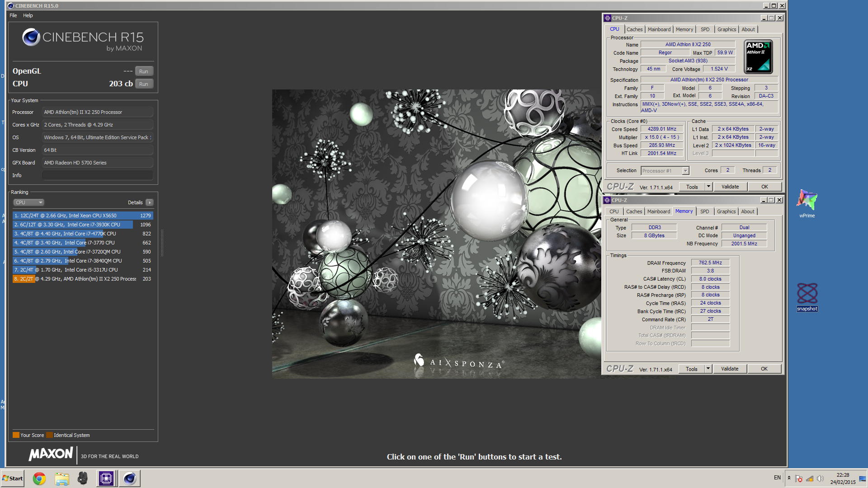
Task: Open Windows Explorer folder in taskbar
Action: [61, 479]
